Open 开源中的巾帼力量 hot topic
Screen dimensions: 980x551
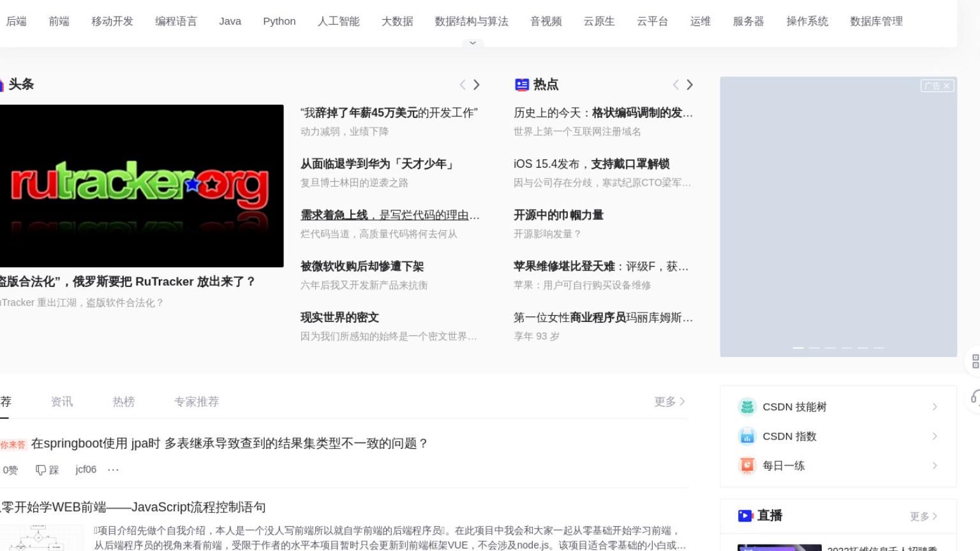pos(558,215)
